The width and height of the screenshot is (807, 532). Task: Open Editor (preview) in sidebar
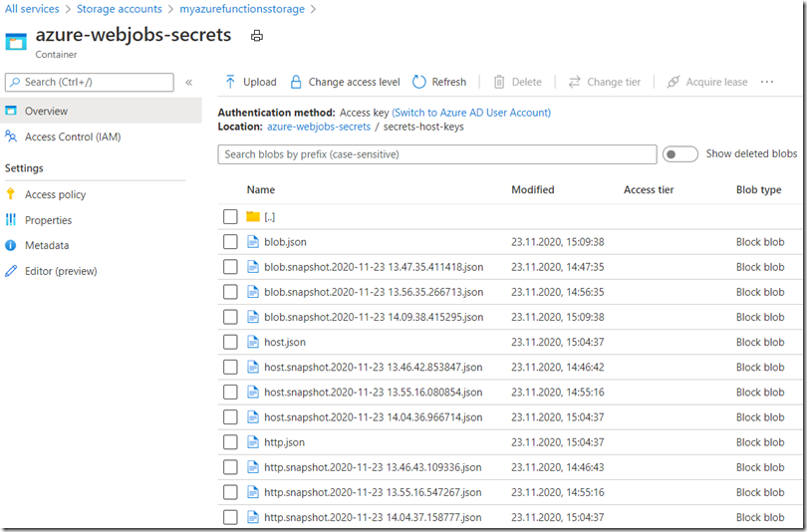tap(61, 271)
